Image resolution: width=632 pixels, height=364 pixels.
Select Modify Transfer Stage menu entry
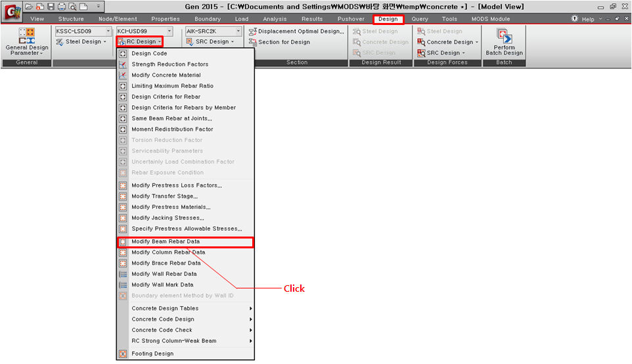[x=185, y=196]
